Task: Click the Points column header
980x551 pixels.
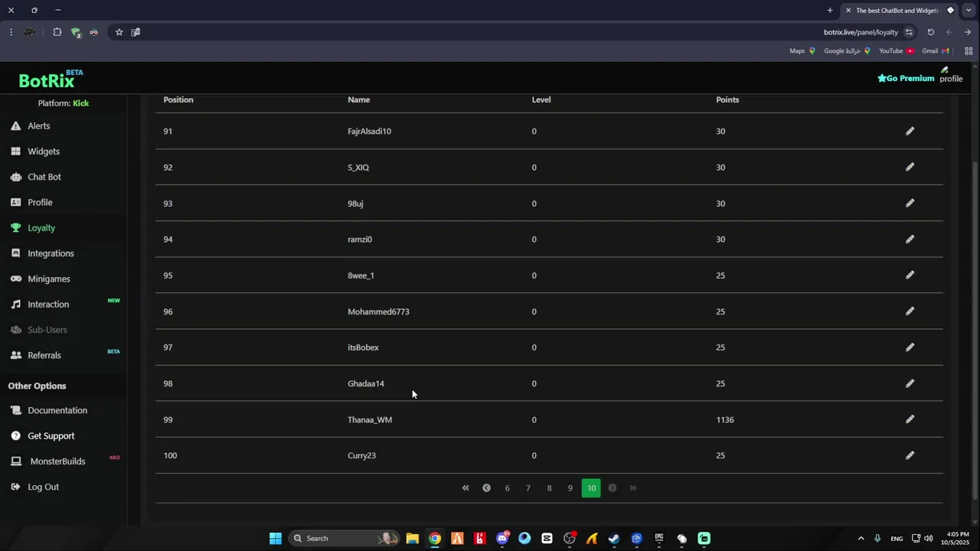Action: pos(727,99)
